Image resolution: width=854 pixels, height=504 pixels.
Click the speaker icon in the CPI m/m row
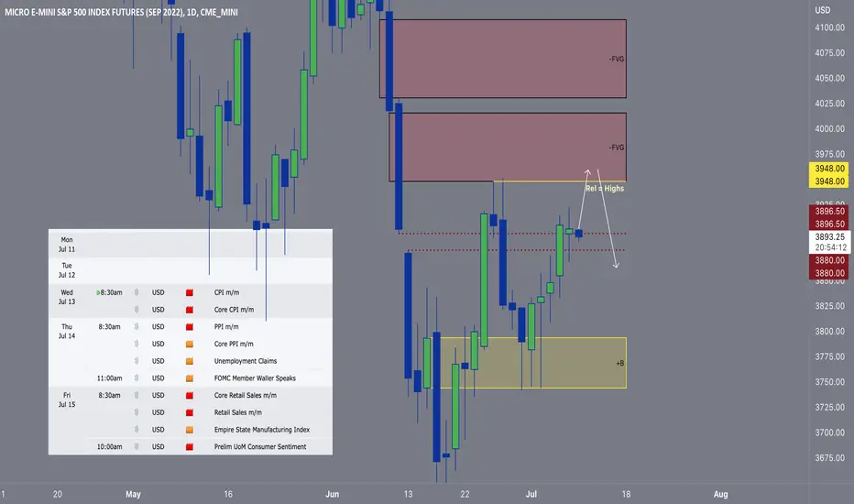click(x=137, y=292)
